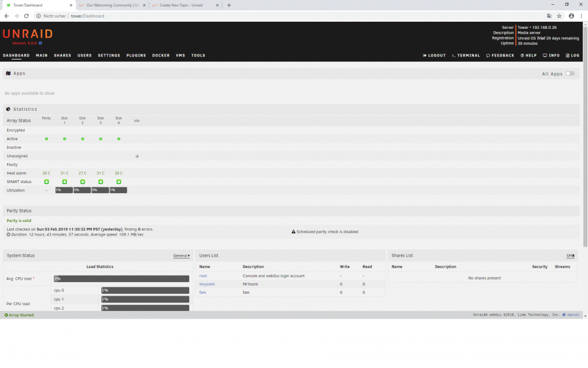Open the mryoshii user link
This screenshot has height=368, width=588.
tap(207, 284)
